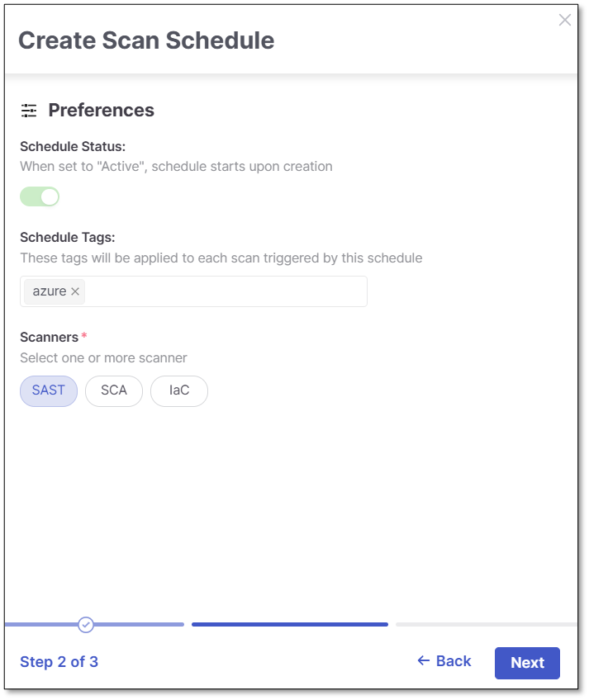Click the third step progress bar segment
589x700 pixels.
[486, 625]
